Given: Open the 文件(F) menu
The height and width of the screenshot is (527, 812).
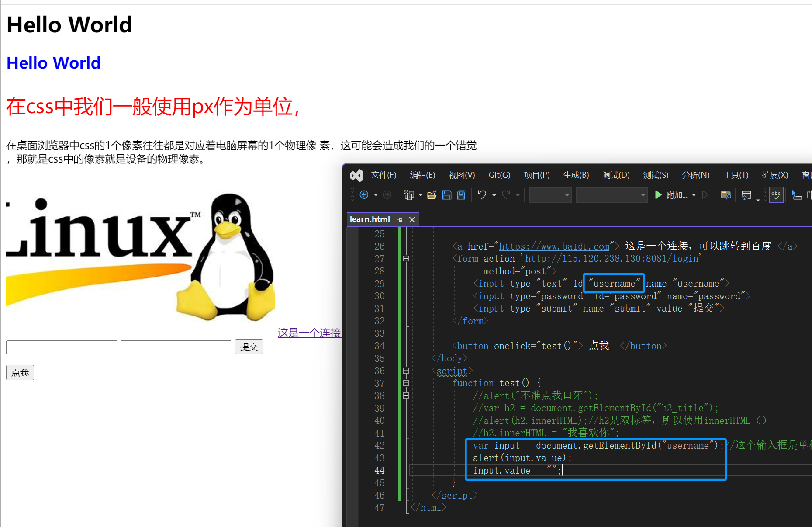Looking at the screenshot, I should pos(384,175).
